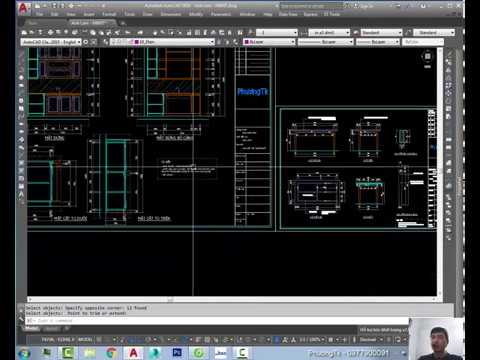
Task: Open the Window menu
Action: coord(247,14)
